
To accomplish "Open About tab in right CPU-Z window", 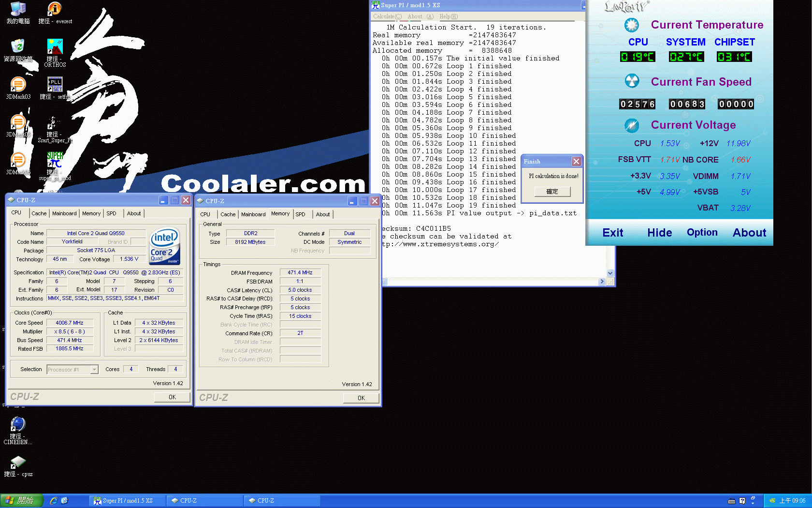I will [323, 214].
